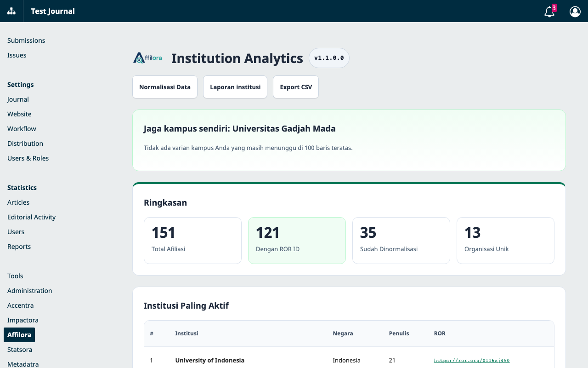The image size is (588, 368).
Task: Open Administration in sidebar
Action: pyautogui.click(x=30, y=291)
